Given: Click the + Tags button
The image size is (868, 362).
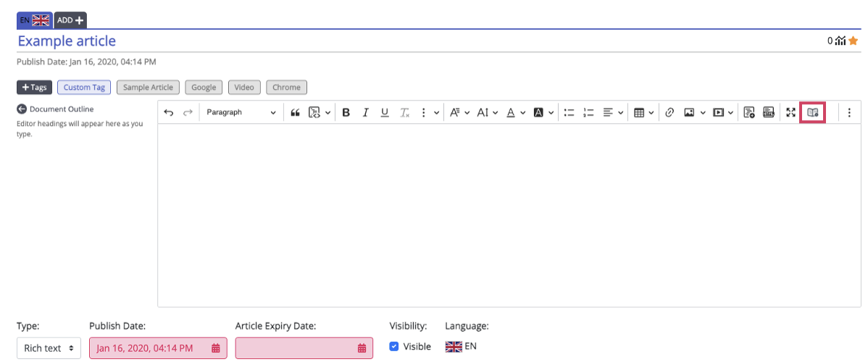Looking at the screenshot, I should coord(34,88).
